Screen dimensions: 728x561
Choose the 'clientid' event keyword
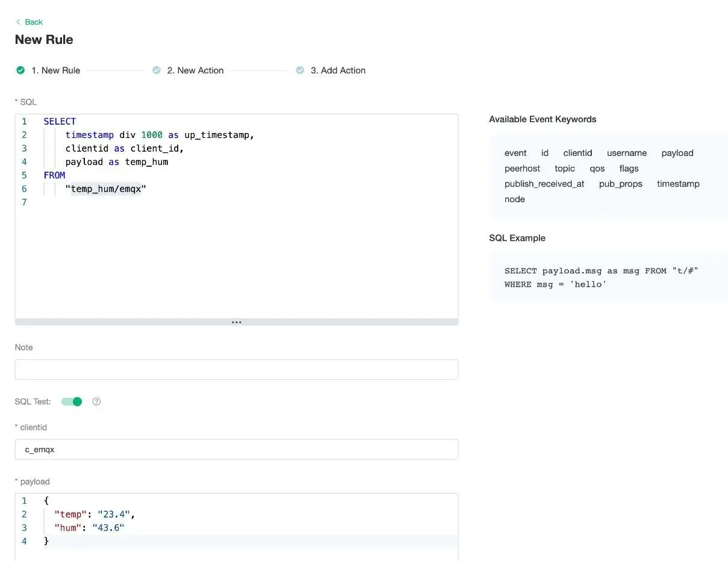(577, 153)
